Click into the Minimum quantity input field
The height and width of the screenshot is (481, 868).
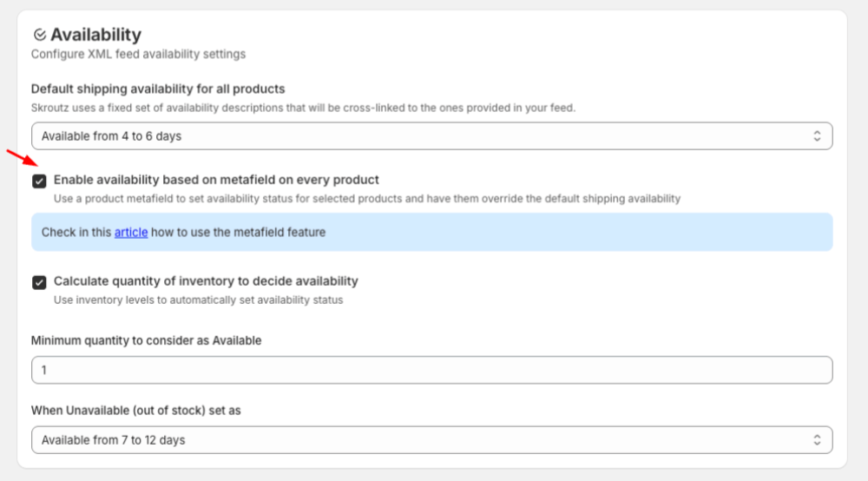pyautogui.click(x=431, y=371)
